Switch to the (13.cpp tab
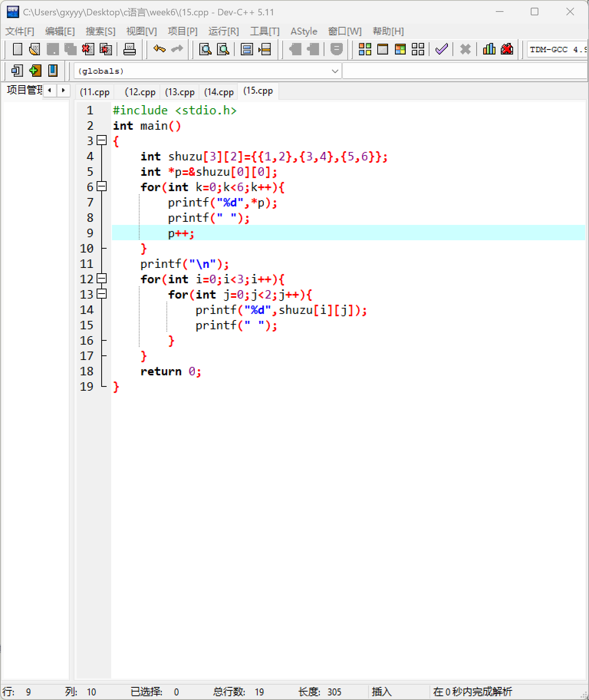This screenshot has width=589, height=700. point(180,92)
